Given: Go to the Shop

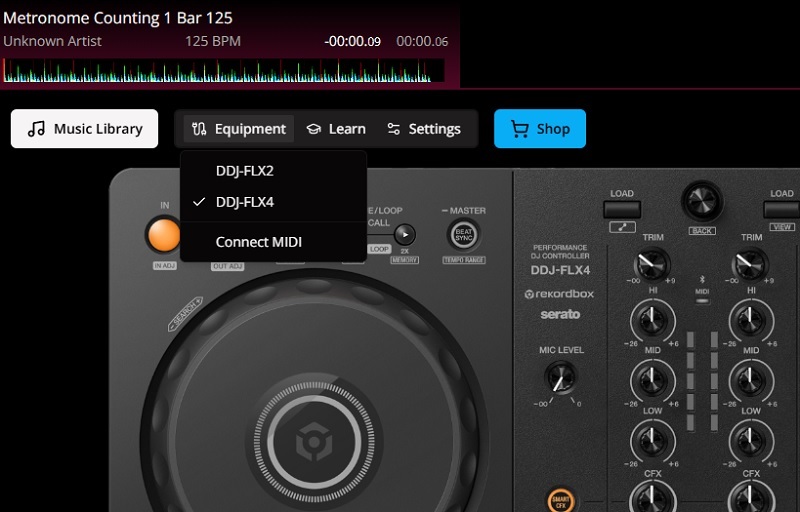Looking at the screenshot, I should [540, 129].
